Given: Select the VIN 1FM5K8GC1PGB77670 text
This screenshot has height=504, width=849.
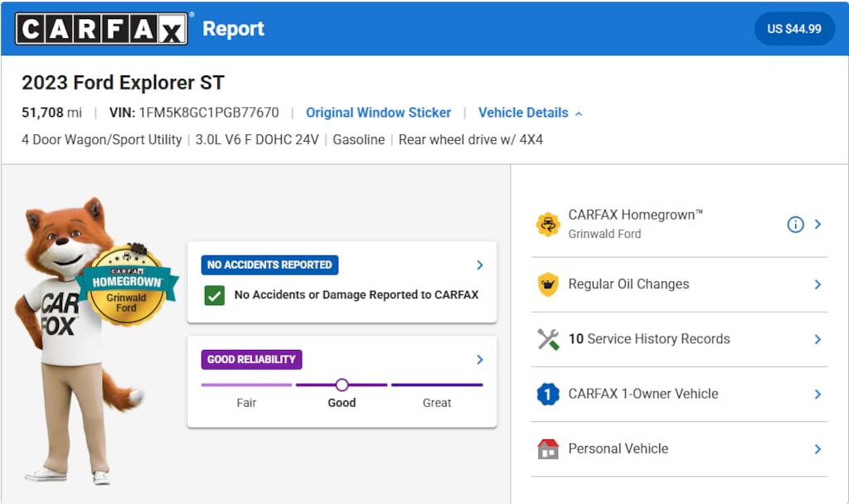Looking at the screenshot, I should 194,113.
